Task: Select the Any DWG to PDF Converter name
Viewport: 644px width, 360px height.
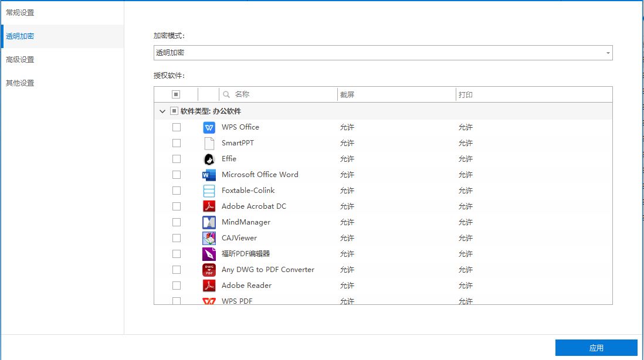Action: coord(268,270)
